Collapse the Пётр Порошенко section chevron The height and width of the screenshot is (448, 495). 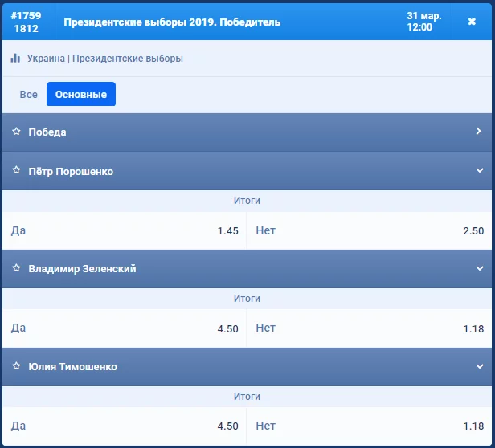click(480, 171)
